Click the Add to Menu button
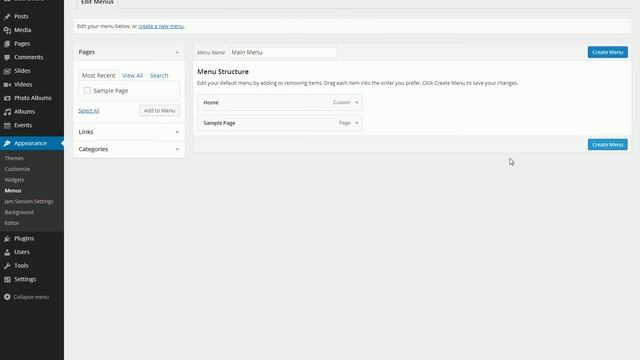Image resolution: width=640 pixels, height=360 pixels. 159,111
